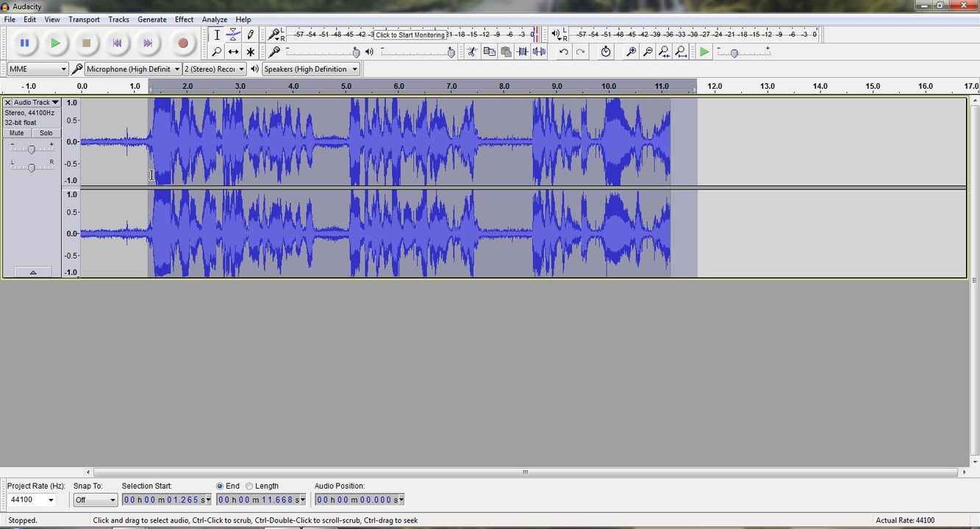The image size is (980, 529).
Task: Click the Zoom In magnifier
Action: point(631,51)
